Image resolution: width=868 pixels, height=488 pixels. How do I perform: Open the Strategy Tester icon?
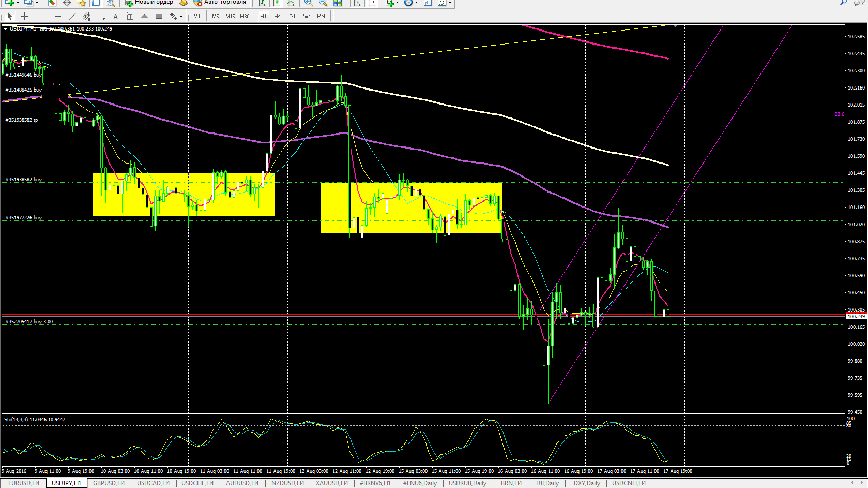tap(110, 3)
